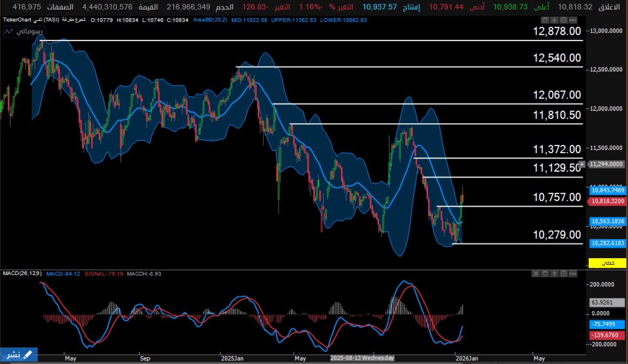Open MACD panel more options menu
This screenshot has height=364, width=628.
[x=574, y=273]
